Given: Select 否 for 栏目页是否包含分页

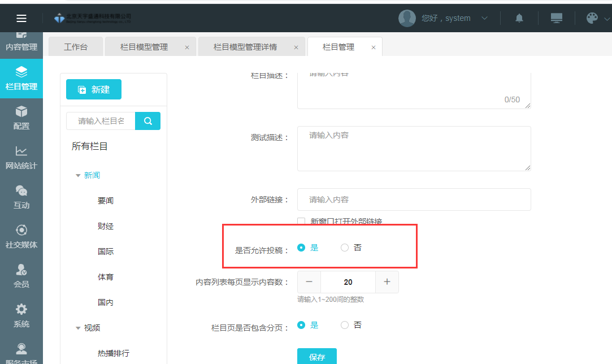Looking at the screenshot, I should tap(345, 325).
